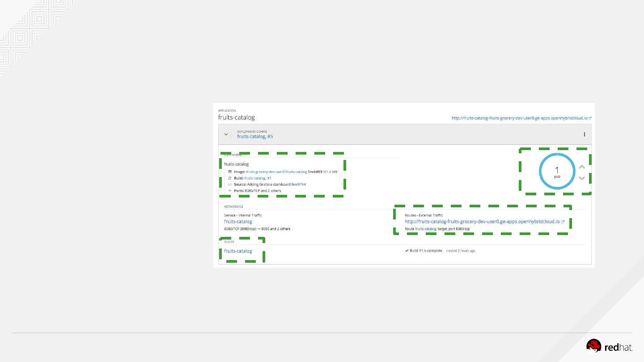The image size is (644, 362).
Task: Open the deployment config kebab menu
Action: point(584,134)
